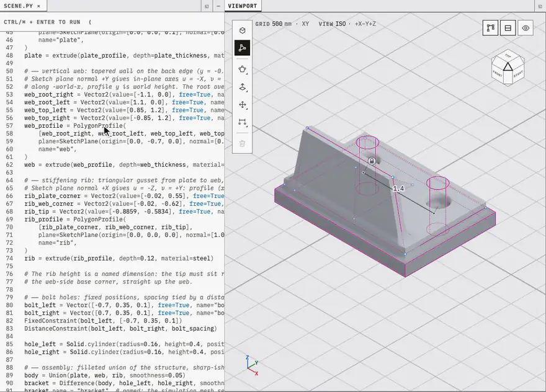Open the dimension measure tool
This screenshot has width=546, height=392.
point(243,122)
